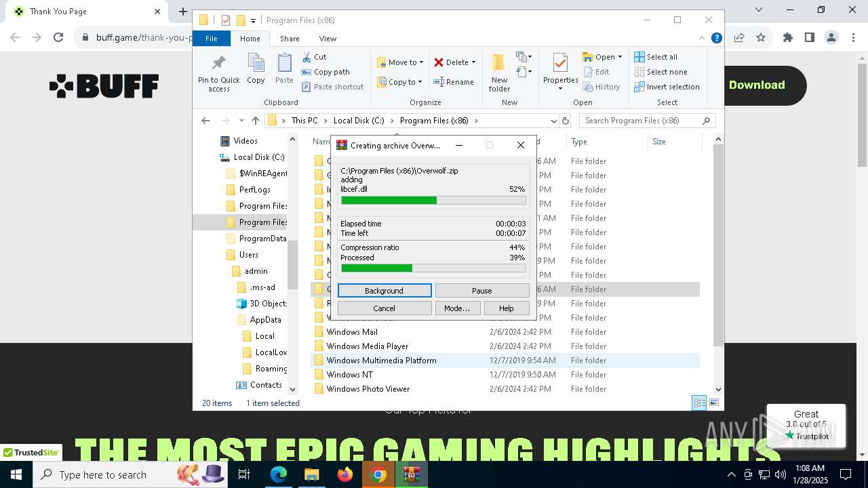Click the Help button in WinRAR dialog
The height and width of the screenshot is (488, 868).
[507, 308]
